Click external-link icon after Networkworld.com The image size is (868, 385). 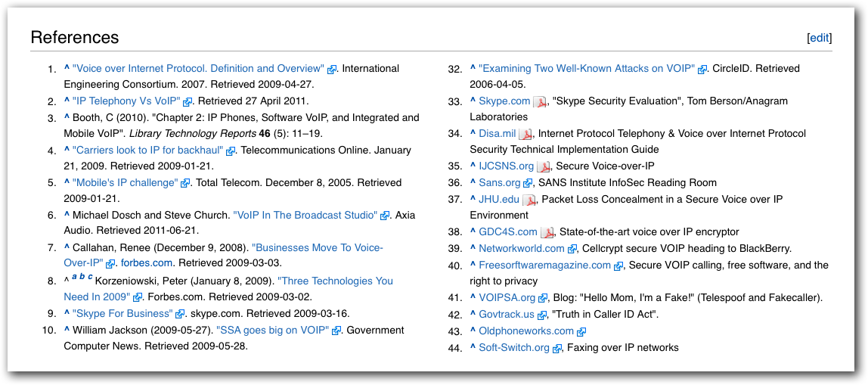click(572, 250)
